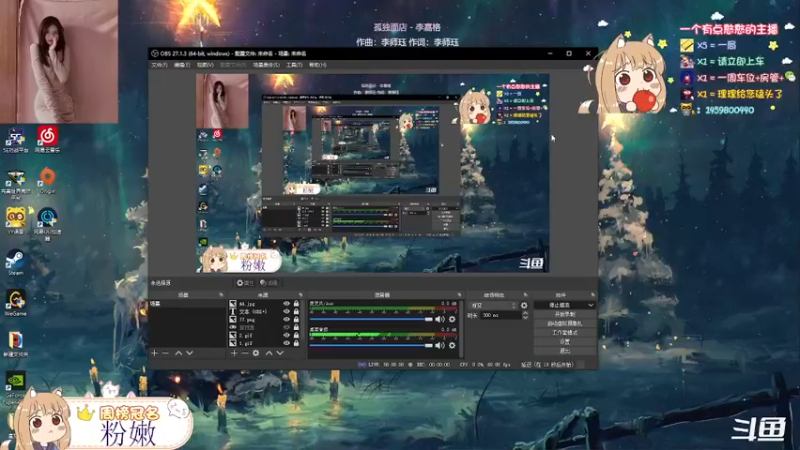The image size is (800, 450).
Task: Move the selected source down
Action: click(x=280, y=353)
